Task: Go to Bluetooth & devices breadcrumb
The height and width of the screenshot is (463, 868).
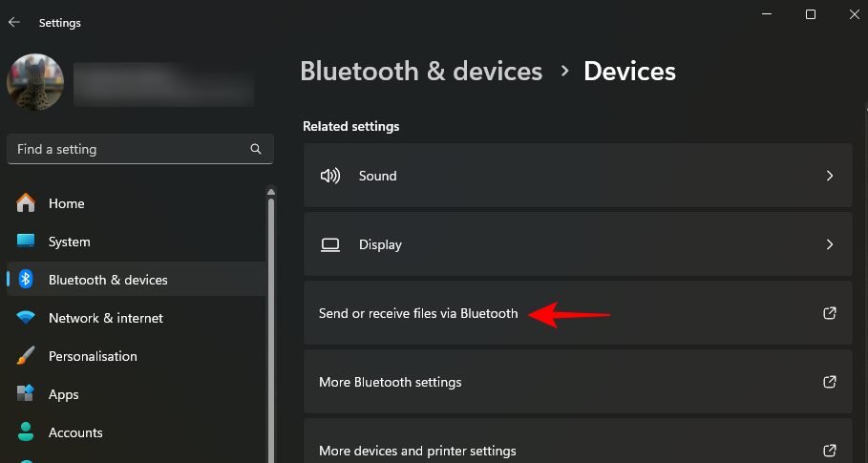Action: point(421,72)
